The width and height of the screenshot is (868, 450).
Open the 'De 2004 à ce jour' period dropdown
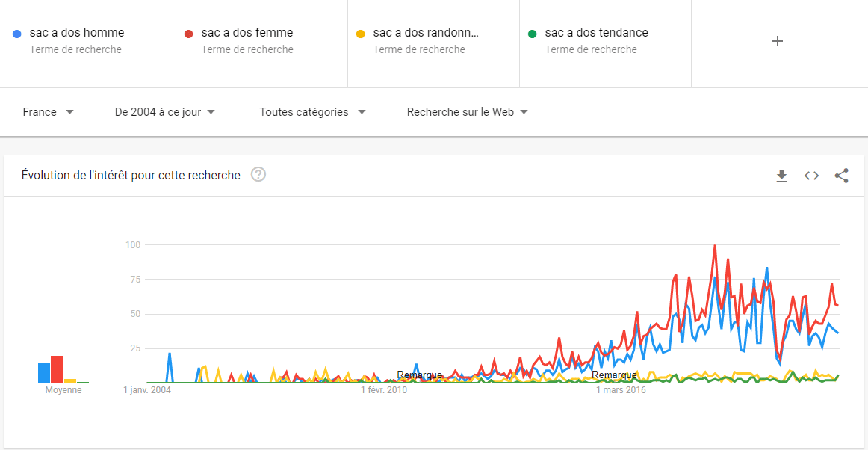pos(165,112)
